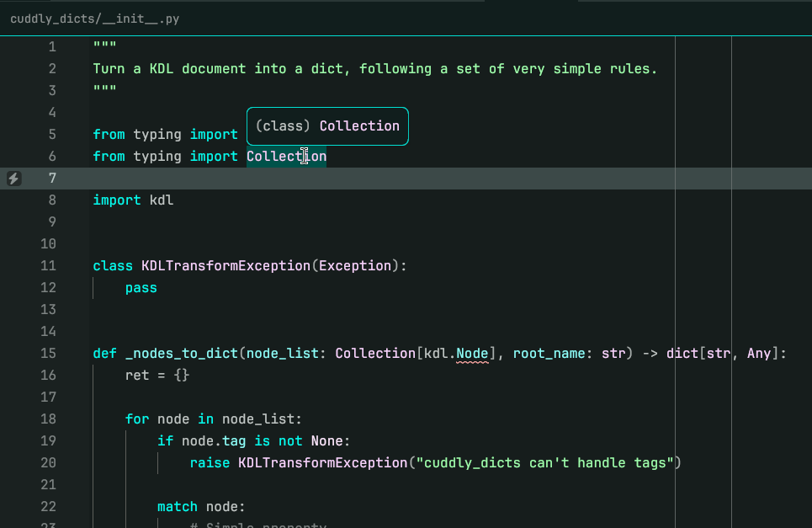Click the Exception base class on line 11
This screenshot has height=528, width=812.
355,266
